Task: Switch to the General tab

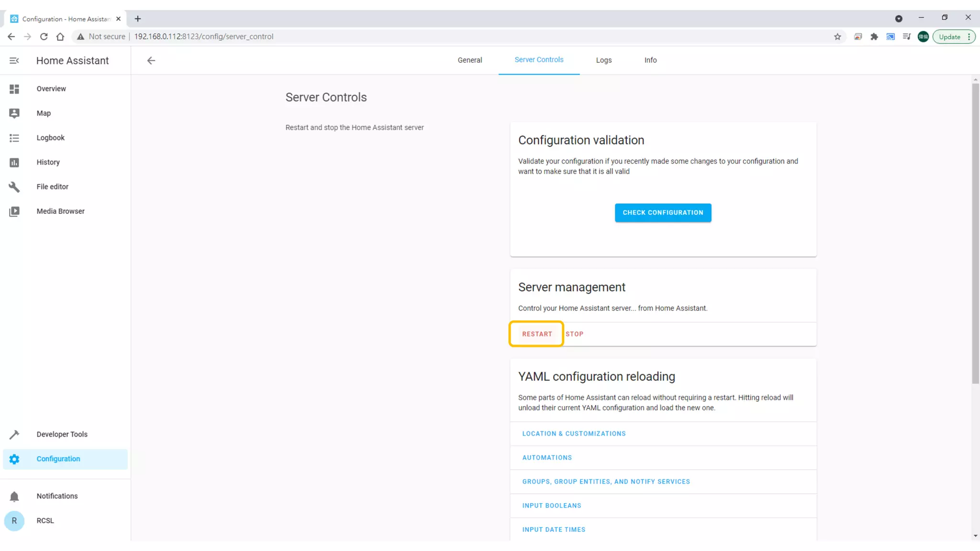Action: coord(469,60)
